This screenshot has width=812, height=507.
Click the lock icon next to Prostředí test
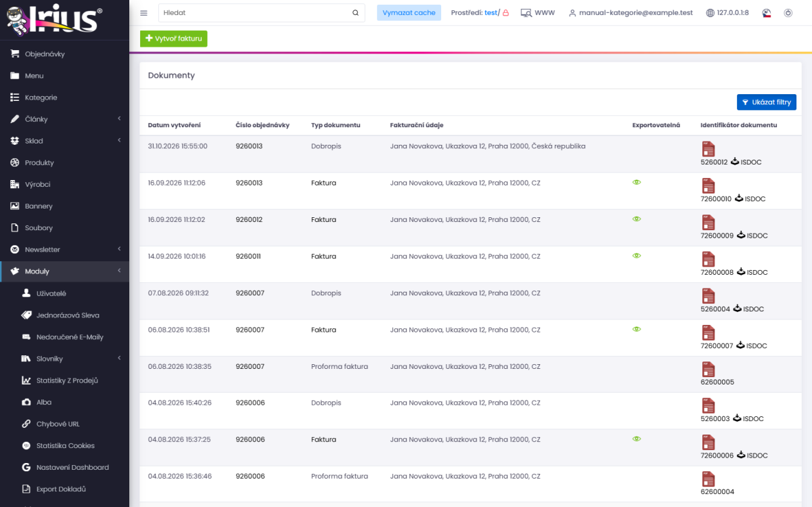tap(505, 13)
